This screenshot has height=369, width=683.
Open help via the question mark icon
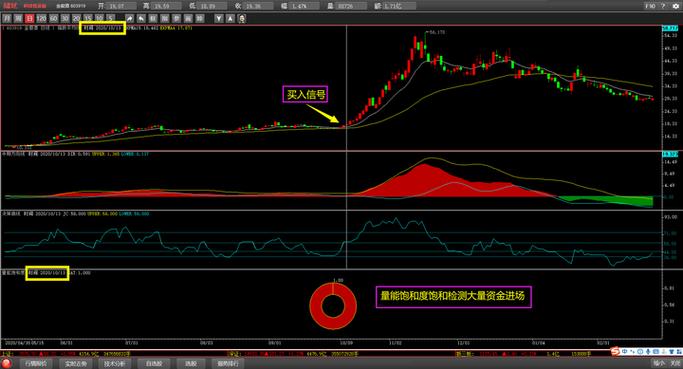coord(664,6)
